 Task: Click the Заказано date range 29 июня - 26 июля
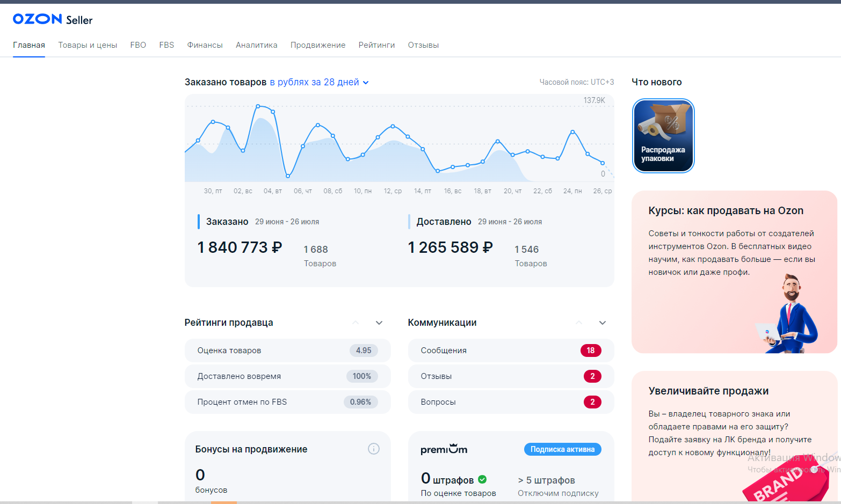(287, 222)
